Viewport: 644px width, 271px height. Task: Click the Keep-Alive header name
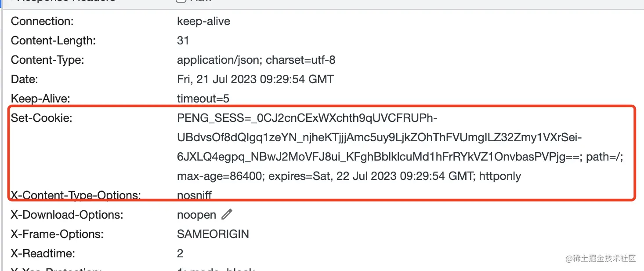click(x=40, y=99)
